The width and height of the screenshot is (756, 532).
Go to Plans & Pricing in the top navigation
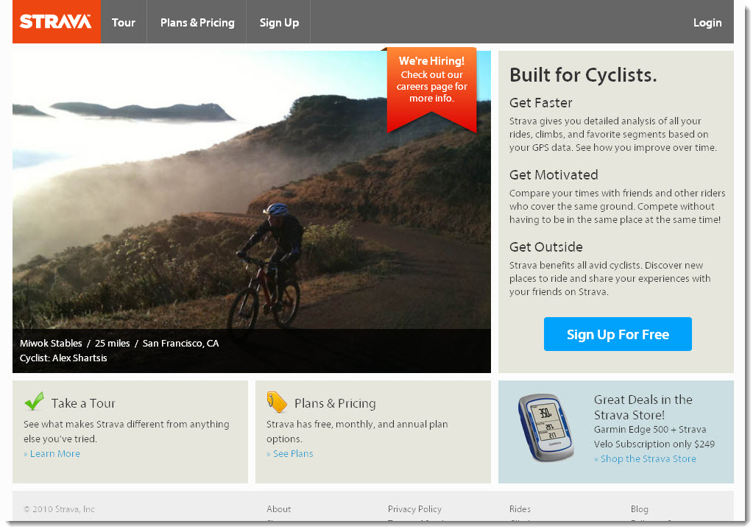(x=197, y=23)
